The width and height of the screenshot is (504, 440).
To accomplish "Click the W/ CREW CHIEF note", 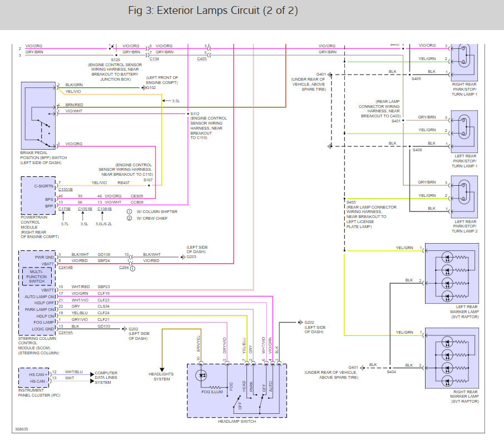I will pos(152,218).
